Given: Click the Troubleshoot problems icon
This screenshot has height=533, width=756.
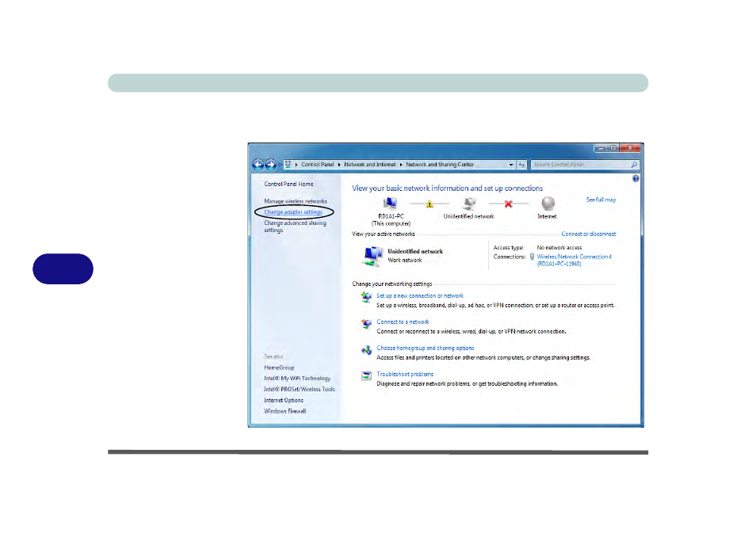Looking at the screenshot, I should point(366,375).
